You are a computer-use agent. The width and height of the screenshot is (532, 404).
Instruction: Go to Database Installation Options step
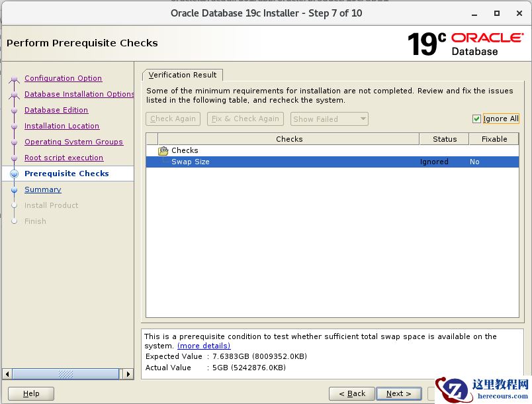pos(79,94)
